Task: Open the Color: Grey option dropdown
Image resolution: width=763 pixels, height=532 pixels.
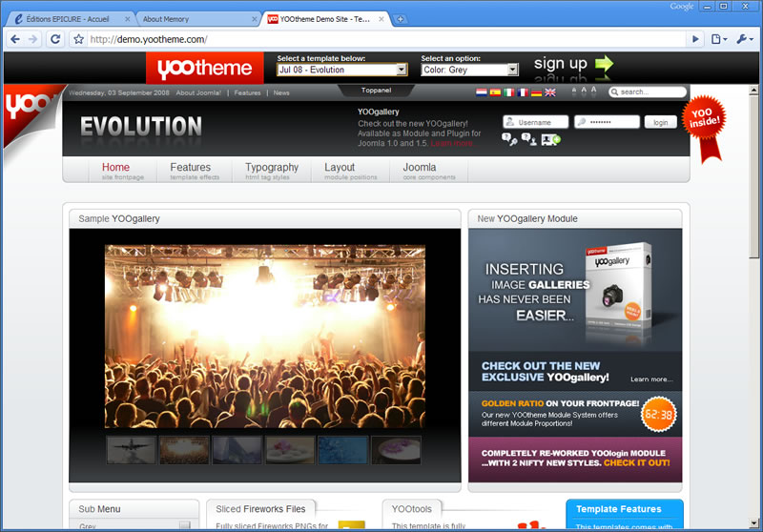Action: [469, 70]
